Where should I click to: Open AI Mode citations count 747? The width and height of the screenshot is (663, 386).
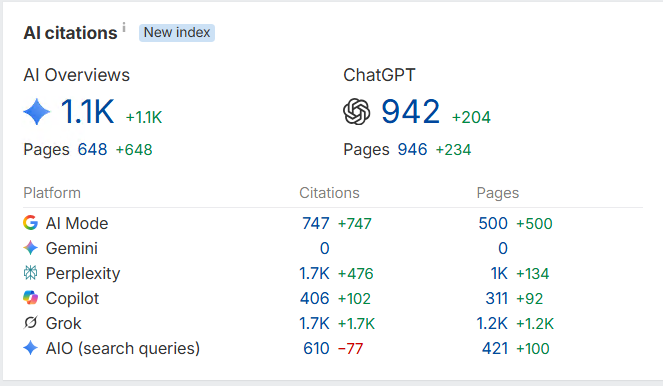point(316,223)
